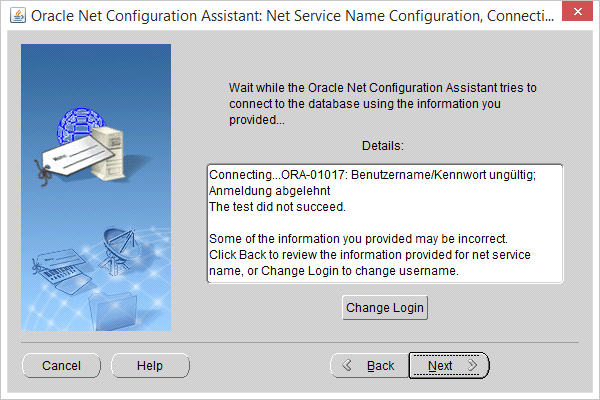The height and width of the screenshot is (400, 600).
Task: Click the wizard illustration image on the left
Action: 96,187
